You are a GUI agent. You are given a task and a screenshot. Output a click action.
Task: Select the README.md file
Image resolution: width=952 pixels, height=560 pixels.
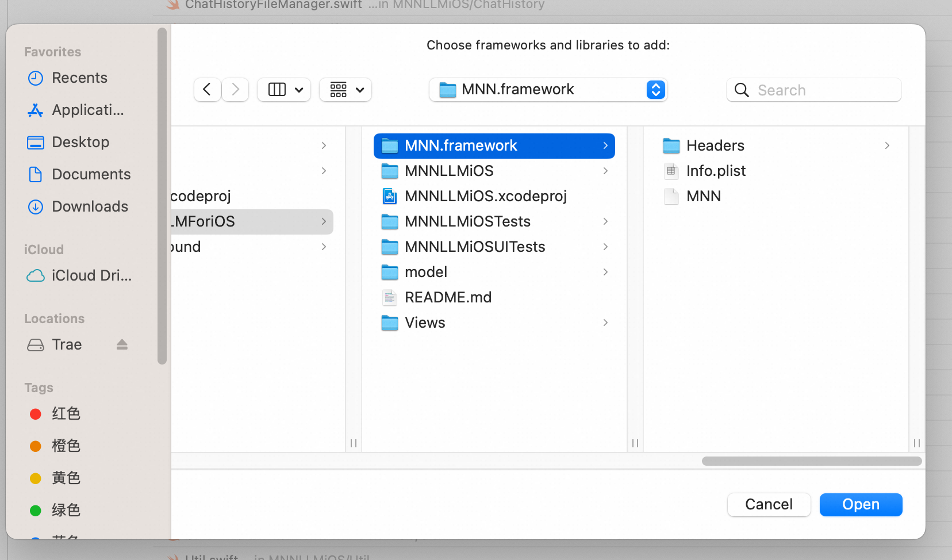494,297
